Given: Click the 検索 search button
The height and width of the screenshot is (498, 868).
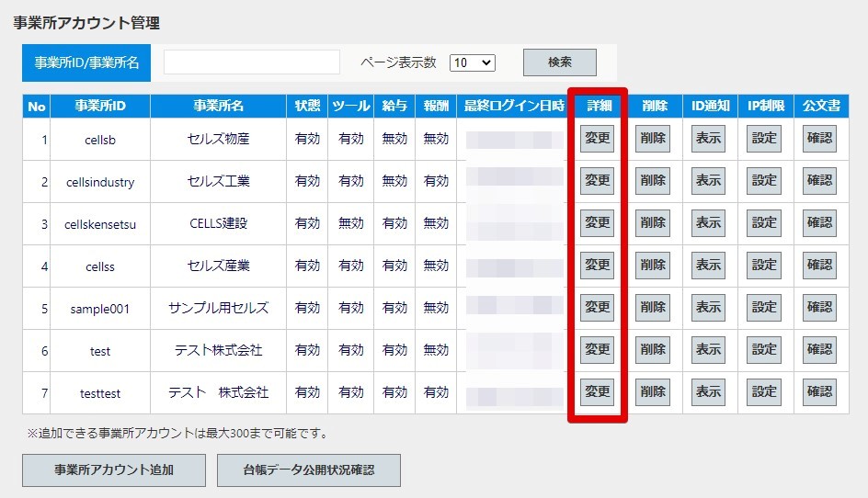Looking at the screenshot, I should (560, 62).
